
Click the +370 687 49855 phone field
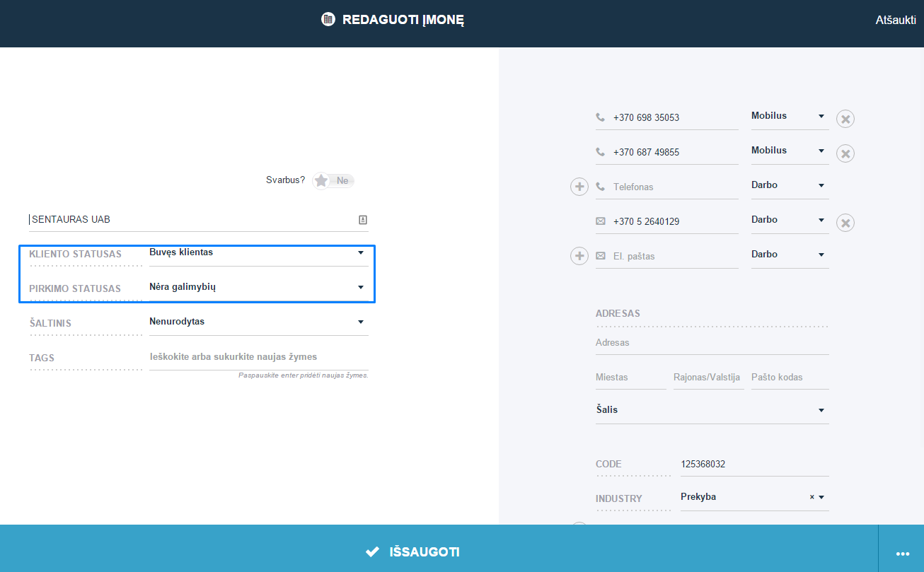click(x=667, y=153)
